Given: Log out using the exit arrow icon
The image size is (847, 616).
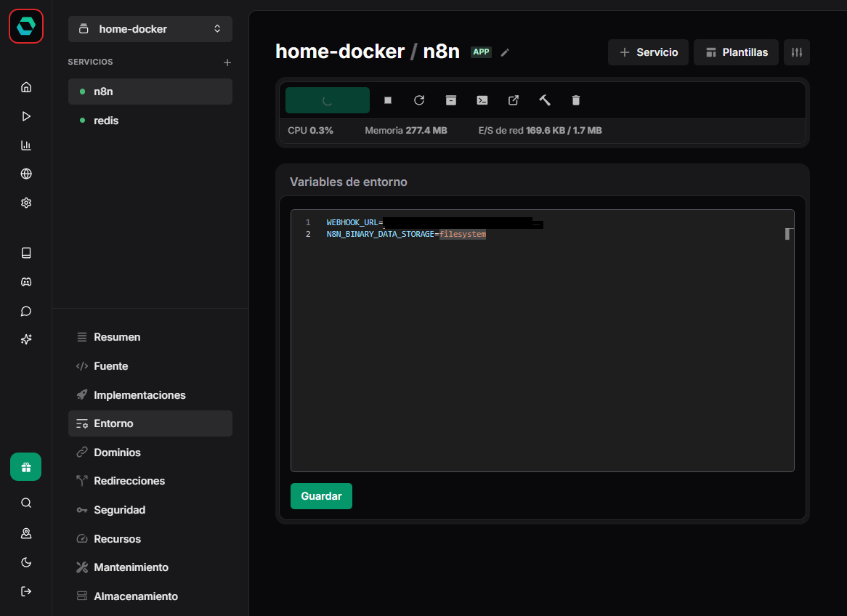Looking at the screenshot, I should [26, 591].
